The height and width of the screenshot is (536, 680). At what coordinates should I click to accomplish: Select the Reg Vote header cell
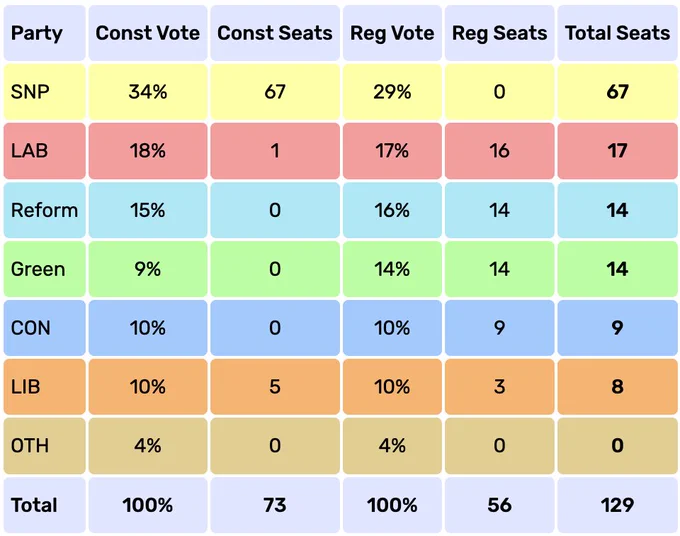point(392,33)
